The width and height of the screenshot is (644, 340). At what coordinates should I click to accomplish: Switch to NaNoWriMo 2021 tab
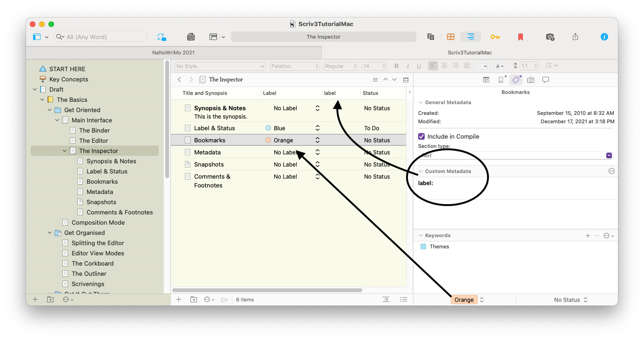174,53
